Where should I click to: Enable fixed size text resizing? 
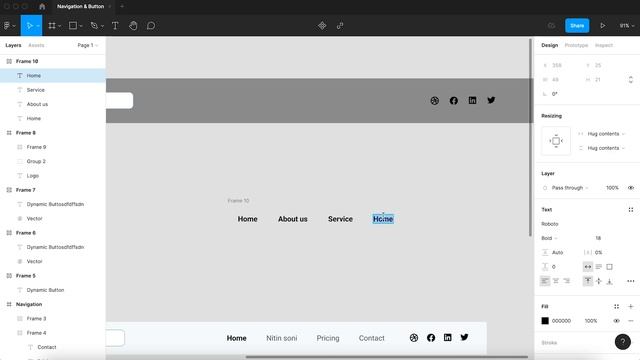click(609, 267)
